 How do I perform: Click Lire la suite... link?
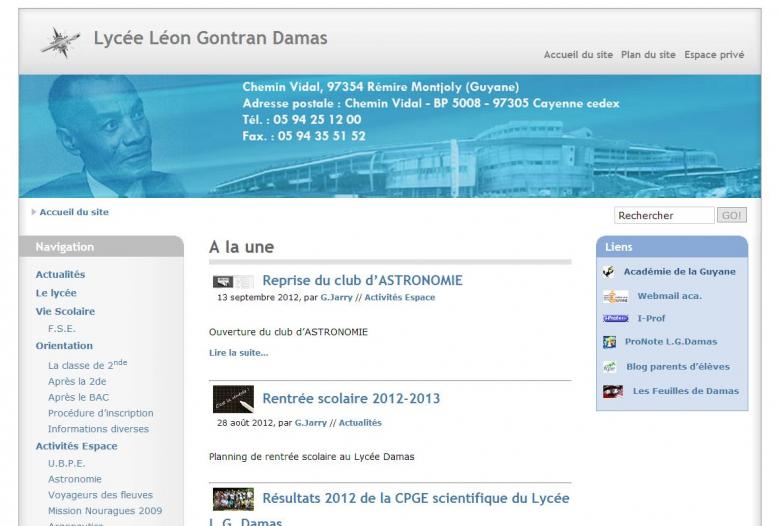(239, 353)
